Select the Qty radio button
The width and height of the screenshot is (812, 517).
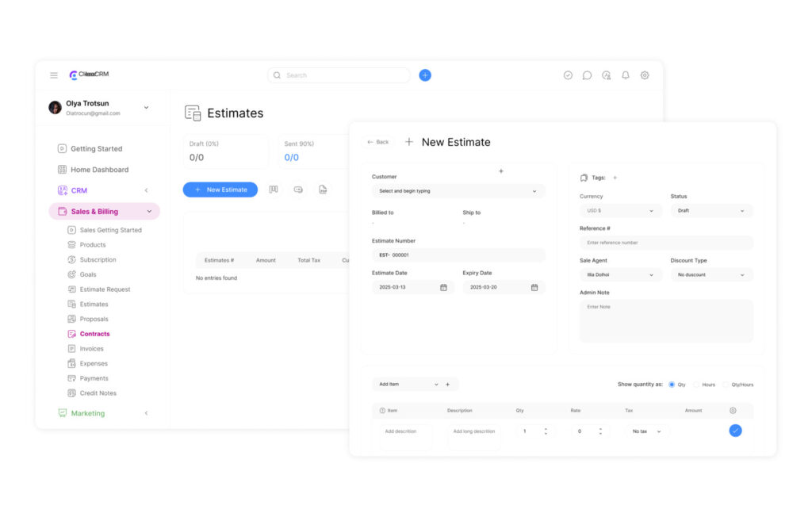point(672,385)
